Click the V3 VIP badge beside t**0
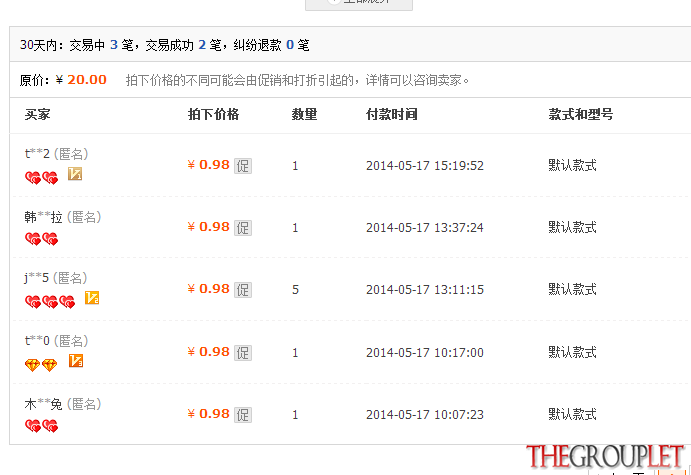The height and width of the screenshot is (475, 691). click(x=76, y=361)
